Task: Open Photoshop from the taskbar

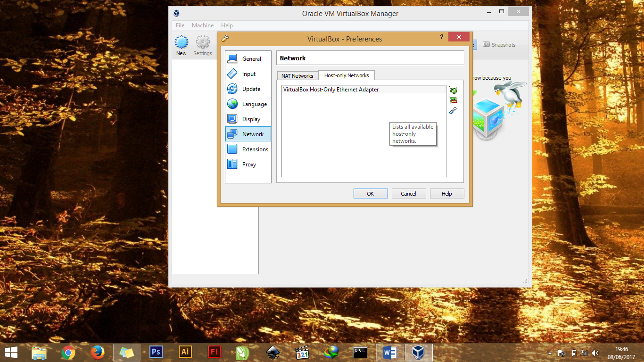Action: [x=156, y=352]
